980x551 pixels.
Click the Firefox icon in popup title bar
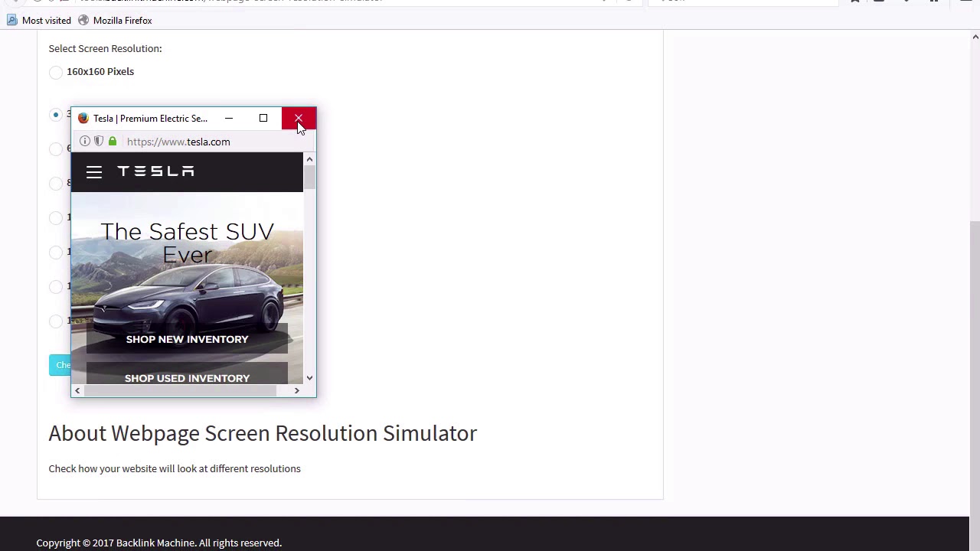[83, 119]
